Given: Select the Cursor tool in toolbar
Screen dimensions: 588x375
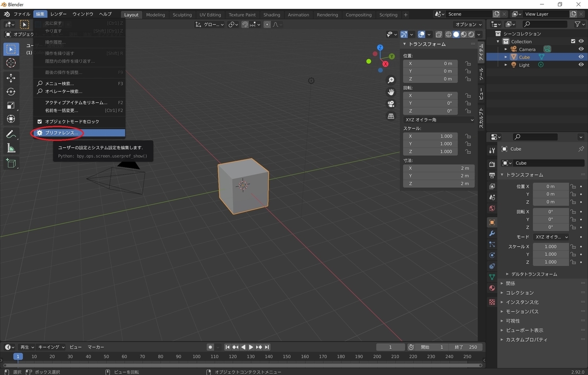Looking at the screenshot, I should tap(11, 63).
